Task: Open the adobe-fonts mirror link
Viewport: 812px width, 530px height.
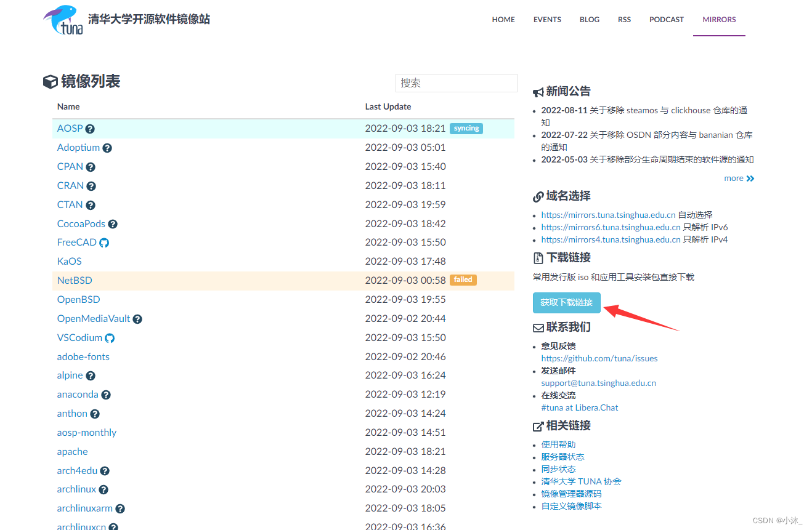Action: click(83, 357)
